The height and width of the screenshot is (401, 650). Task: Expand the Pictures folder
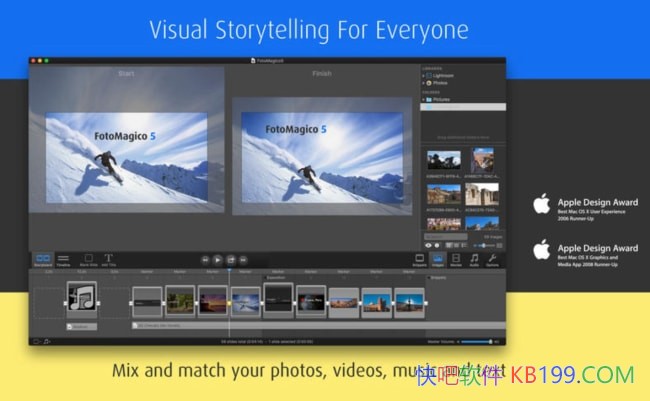pyautogui.click(x=426, y=100)
